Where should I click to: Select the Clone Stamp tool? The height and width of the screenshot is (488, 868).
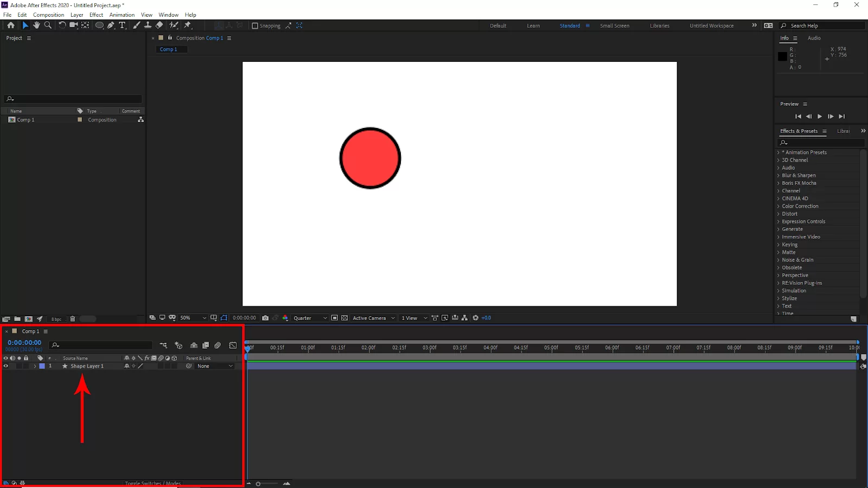pyautogui.click(x=148, y=25)
